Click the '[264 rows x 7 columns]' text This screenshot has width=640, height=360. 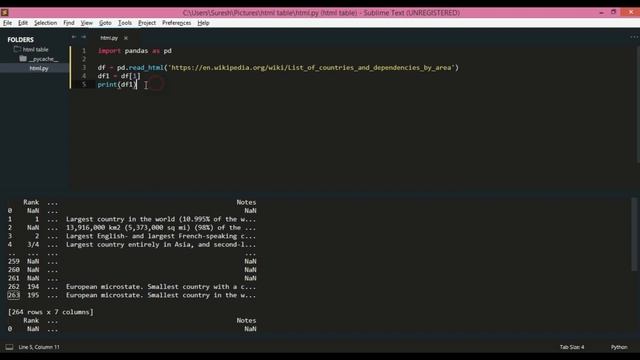(50, 312)
